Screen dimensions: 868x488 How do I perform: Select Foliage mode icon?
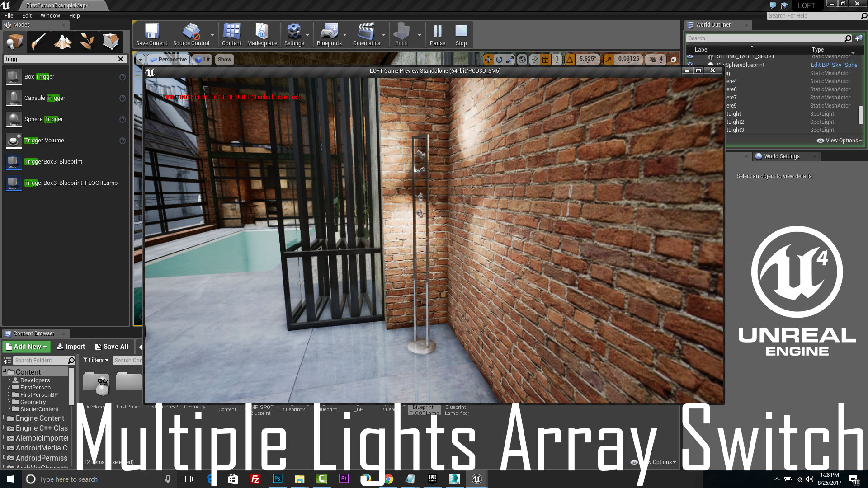tap(87, 42)
